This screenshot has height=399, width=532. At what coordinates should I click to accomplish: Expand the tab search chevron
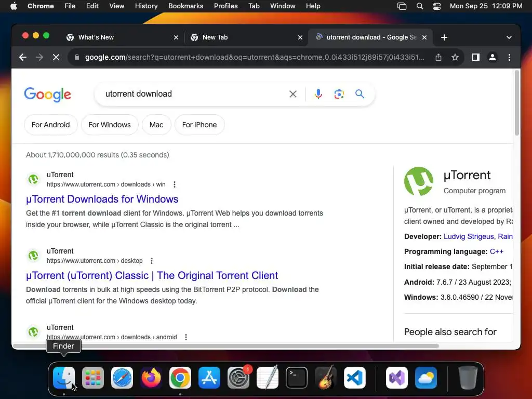pyautogui.click(x=509, y=37)
